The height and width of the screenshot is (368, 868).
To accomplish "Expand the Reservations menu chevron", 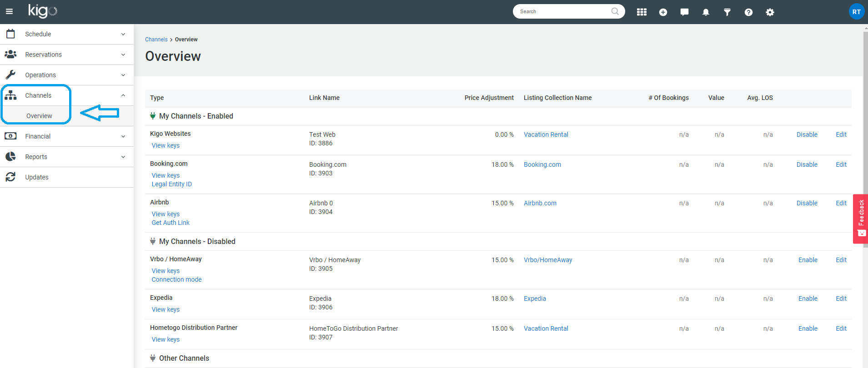I will pyautogui.click(x=123, y=55).
